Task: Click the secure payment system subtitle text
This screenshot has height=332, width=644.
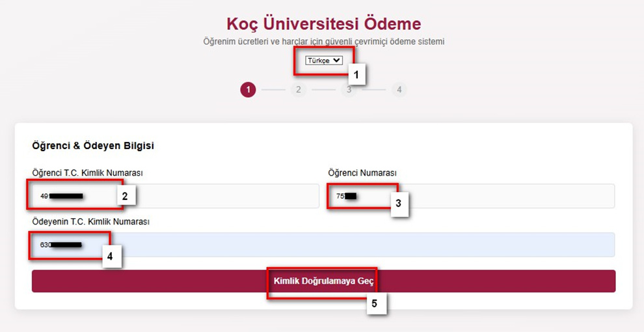Action: point(323,42)
